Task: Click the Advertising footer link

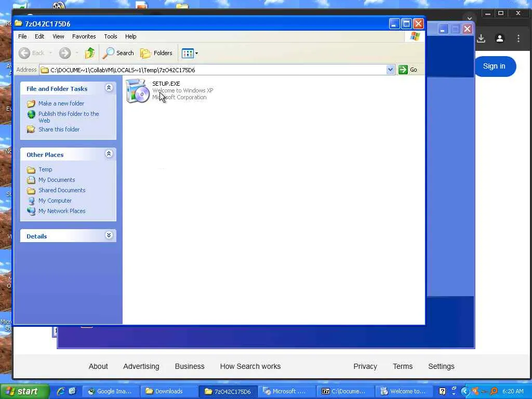Action: [141, 366]
